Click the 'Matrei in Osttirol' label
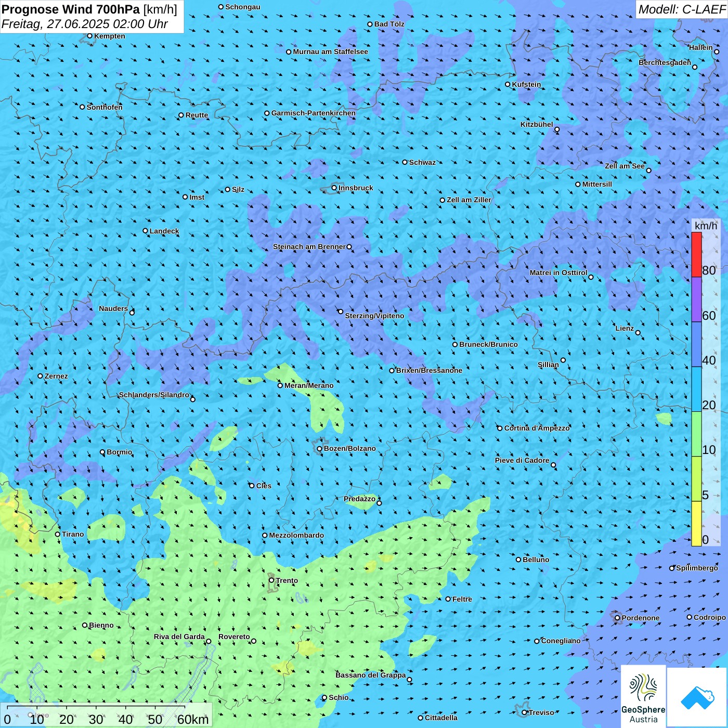Screen dimensions: 728x728 [x=558, y=272]
